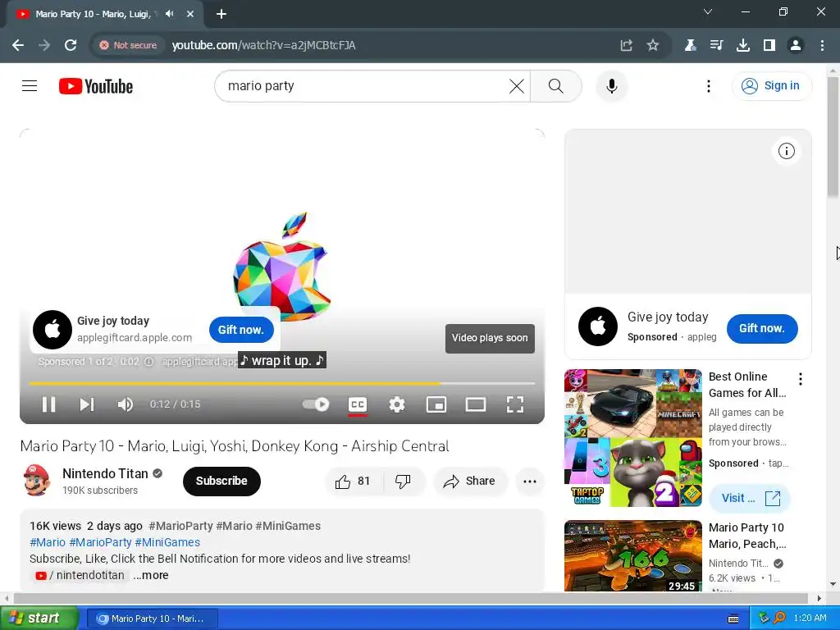Image resolution: width=840 pixels, height=630 pixels.
Task: Open Chrome Labs flask icon
Action: [x=690, y=45]
